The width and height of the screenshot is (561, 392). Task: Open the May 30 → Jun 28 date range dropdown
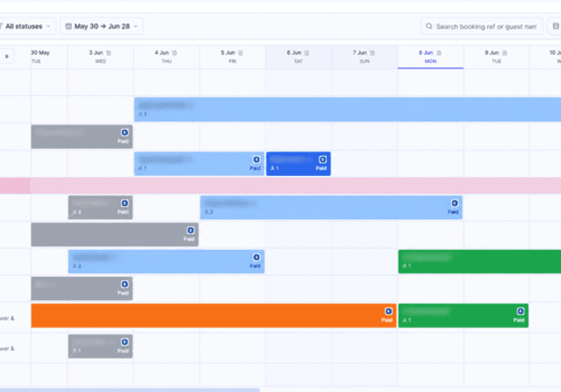[x=101, y=26]
